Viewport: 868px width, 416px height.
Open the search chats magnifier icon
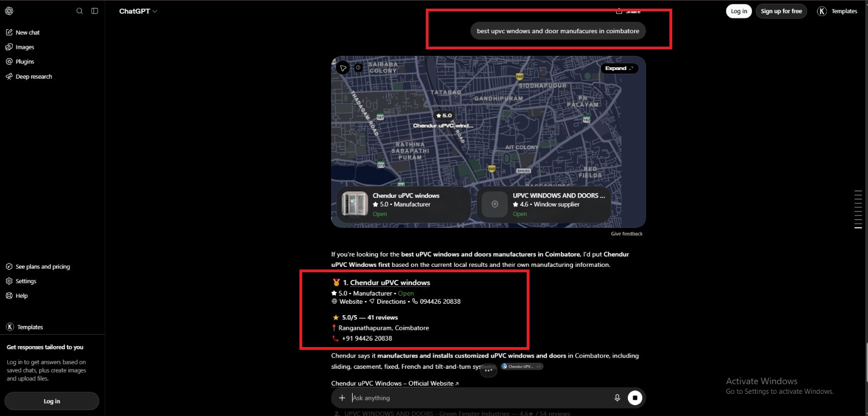tap(80, 11)
